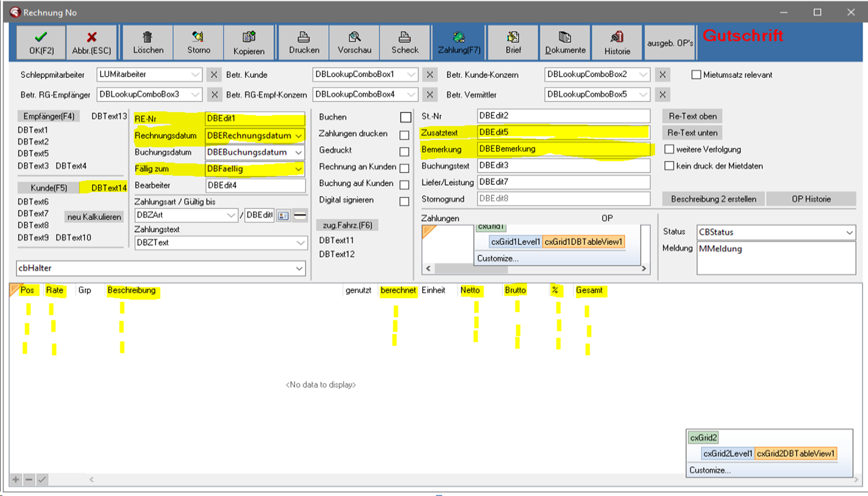Select the Storno toolbar button
The height and width of the screenshot is (496, 868).
[199, 42]
